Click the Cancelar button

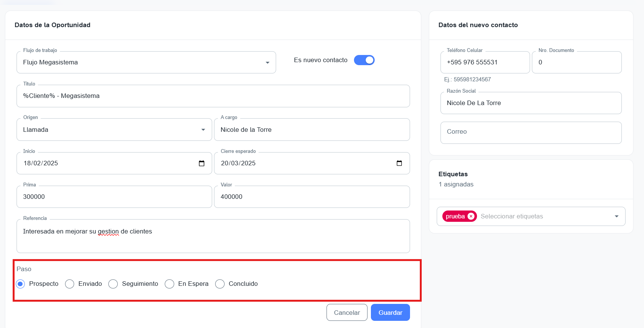(x=346, y=313)
